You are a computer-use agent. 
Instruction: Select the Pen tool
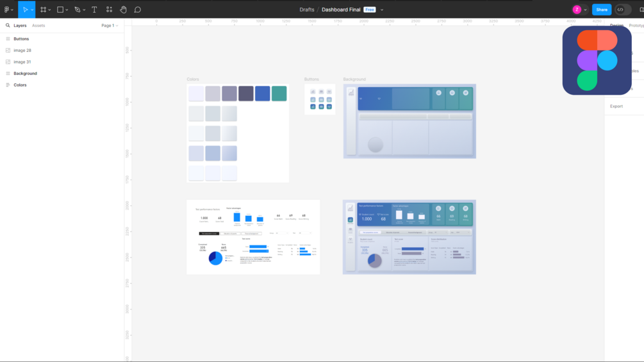(x=77, y=10)
